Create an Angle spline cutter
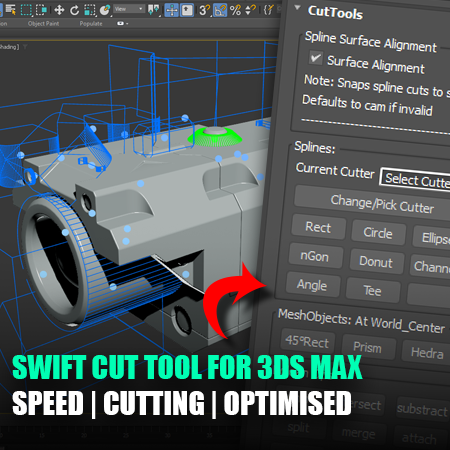 tap(312, 285)
